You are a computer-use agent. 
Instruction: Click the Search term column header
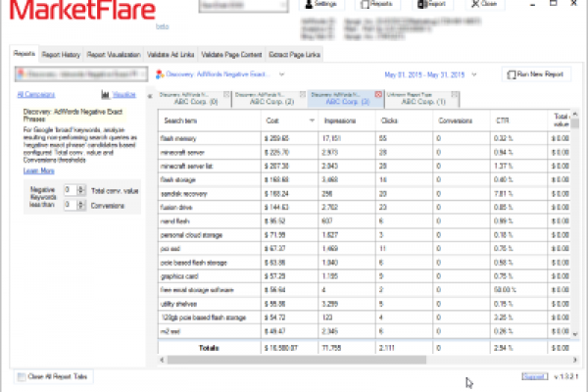click(x=210, y=121)
